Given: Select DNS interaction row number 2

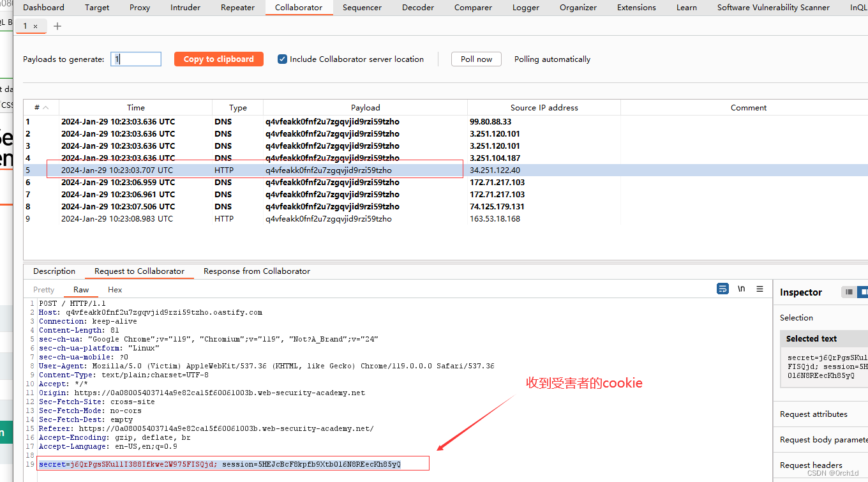Looking at the screenshot, I should [x=445, y=133].
